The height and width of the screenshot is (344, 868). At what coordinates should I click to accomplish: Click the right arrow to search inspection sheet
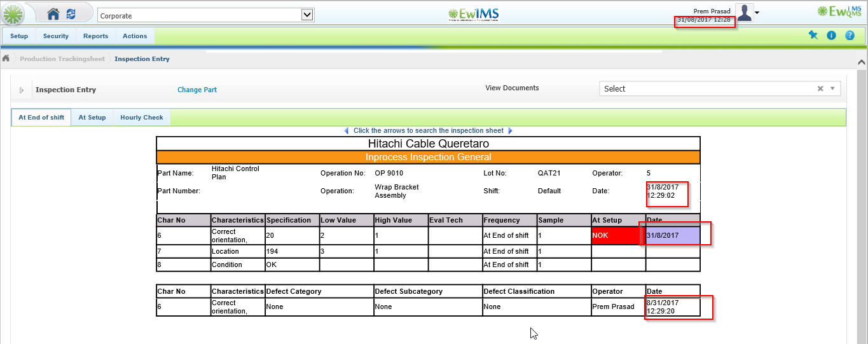click(510, 131)
